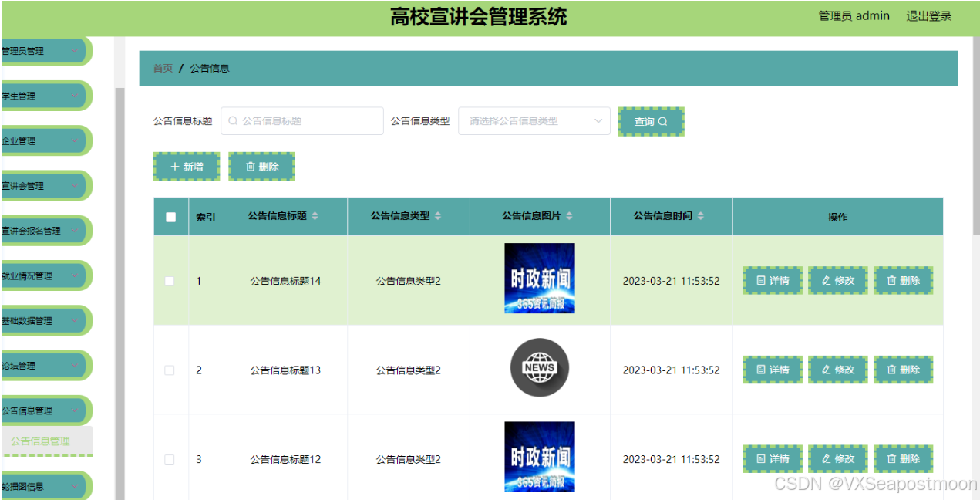The image size is (980, 500).
Task: Check the checkbox for row 1
Action: pos(171,281)
